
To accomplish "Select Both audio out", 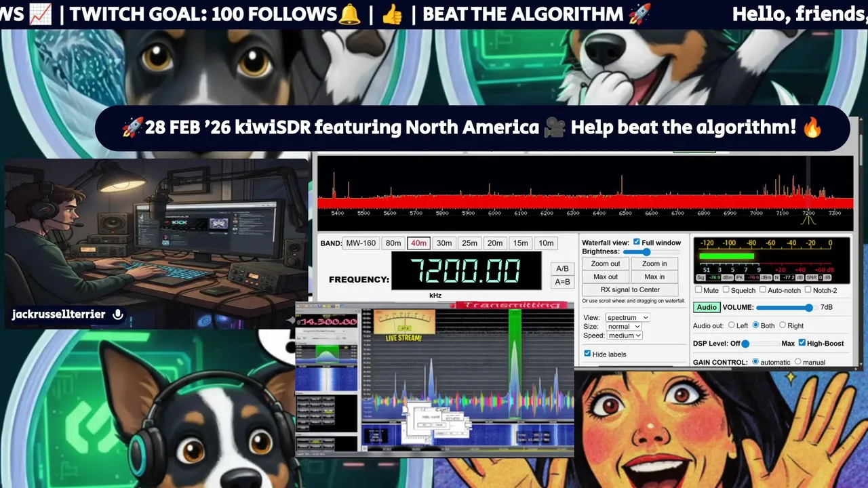I will [756, 325].
